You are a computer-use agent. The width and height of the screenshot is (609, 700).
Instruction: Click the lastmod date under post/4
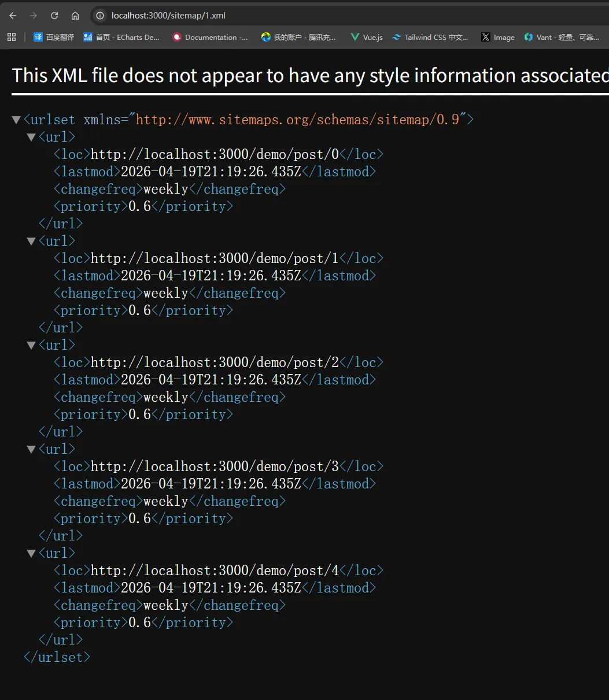[211, 588]
